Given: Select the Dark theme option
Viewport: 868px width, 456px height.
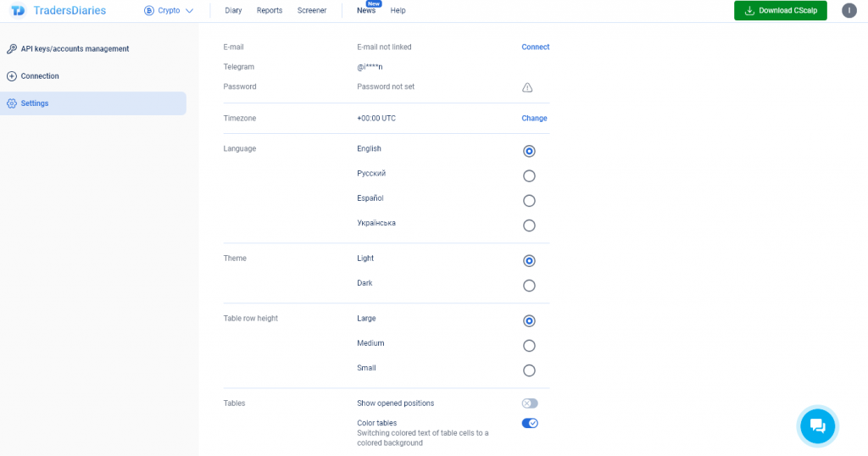Looking at the screenshot, I should [529, 286].
